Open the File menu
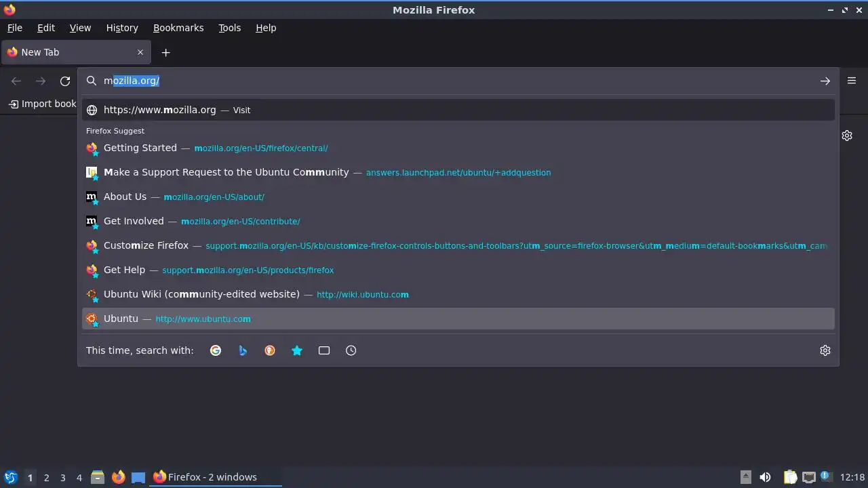 (x=14, y=28)
